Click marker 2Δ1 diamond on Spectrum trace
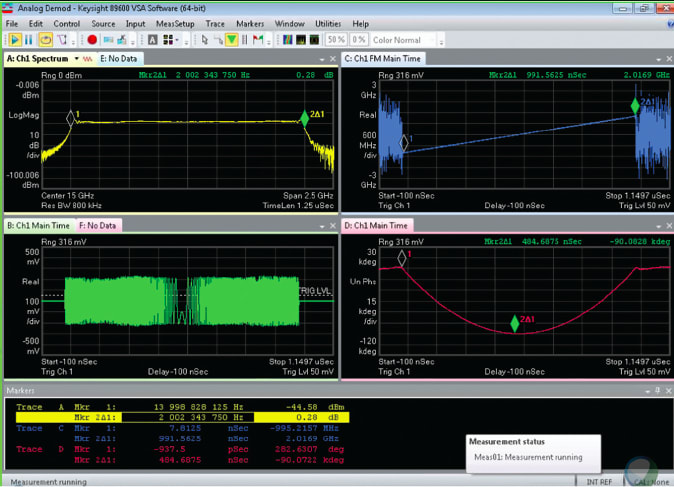This screenshot has width=674, height=487. point(305,119)
